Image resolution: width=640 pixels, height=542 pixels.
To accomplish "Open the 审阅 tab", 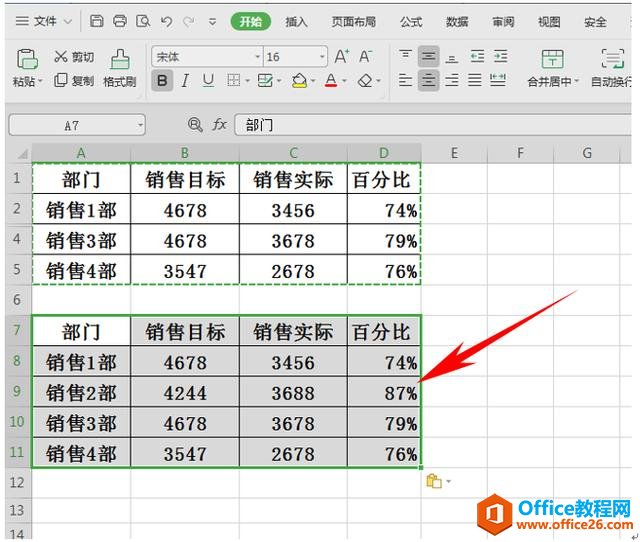I will (x=503, y=21).
